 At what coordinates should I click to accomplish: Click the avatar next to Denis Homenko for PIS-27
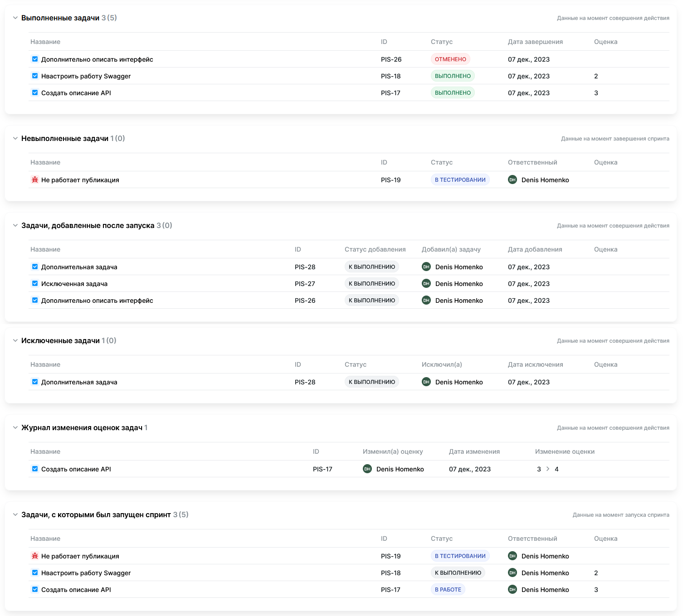pyautogui.click(x=426, y=284)
